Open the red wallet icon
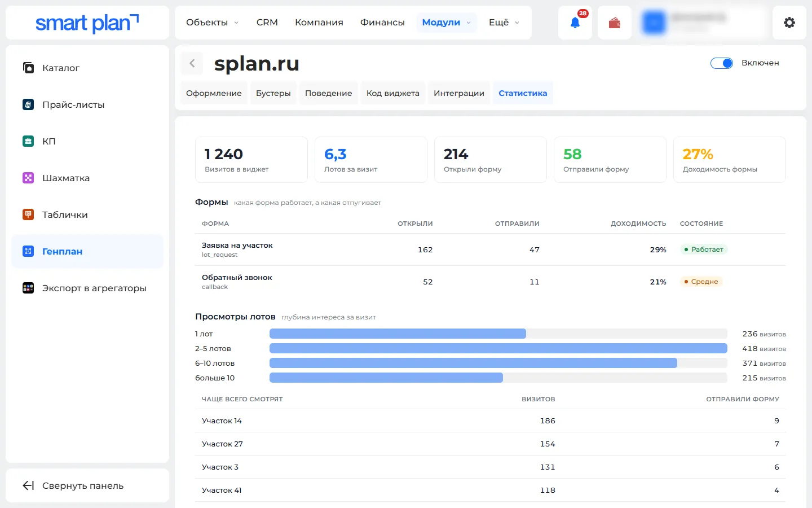Screen dimensions: 812x508 click(x=615, y=23)
